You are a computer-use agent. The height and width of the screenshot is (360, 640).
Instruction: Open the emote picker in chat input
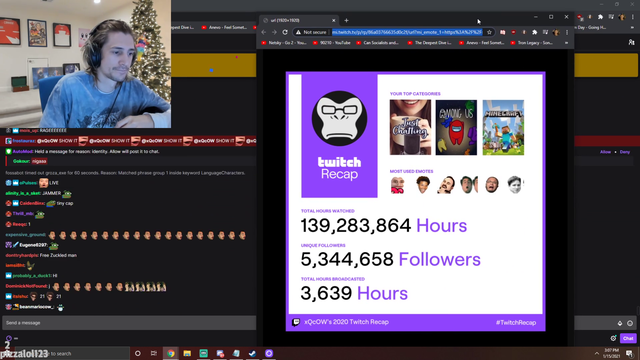coord(630,323)
